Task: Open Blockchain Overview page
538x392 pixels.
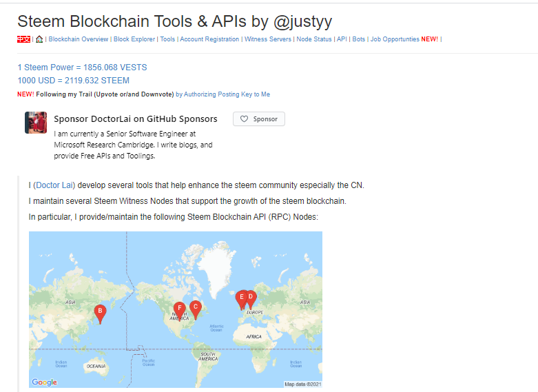Action: click(x=79, y=39)
